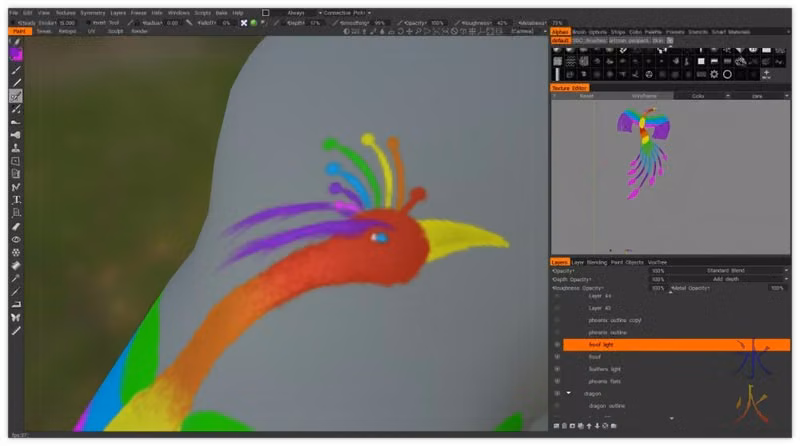
Task: Select the curves spline tool icon
Action: [x=16, y=187]
